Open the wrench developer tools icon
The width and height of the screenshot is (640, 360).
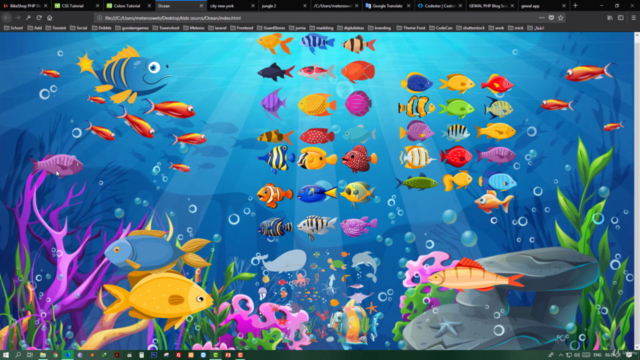pyautogui.click(x=28, y=18)
